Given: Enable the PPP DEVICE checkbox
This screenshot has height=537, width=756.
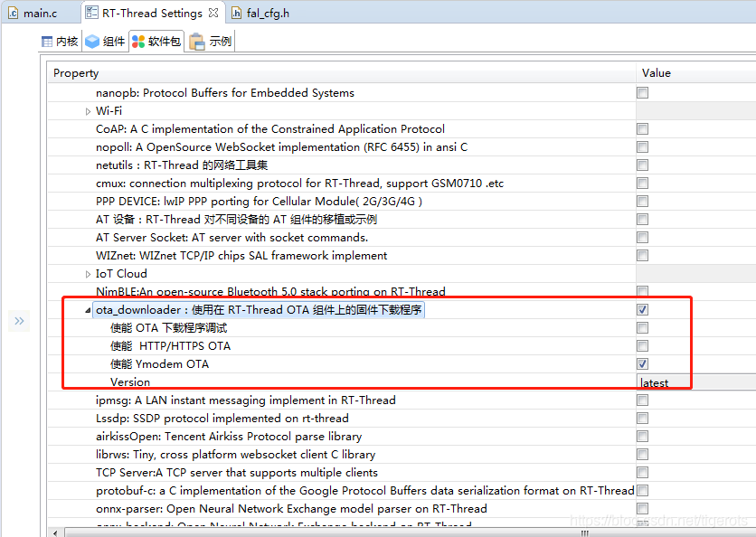Looking at the screenshot, I should click(x=642, y=201).
